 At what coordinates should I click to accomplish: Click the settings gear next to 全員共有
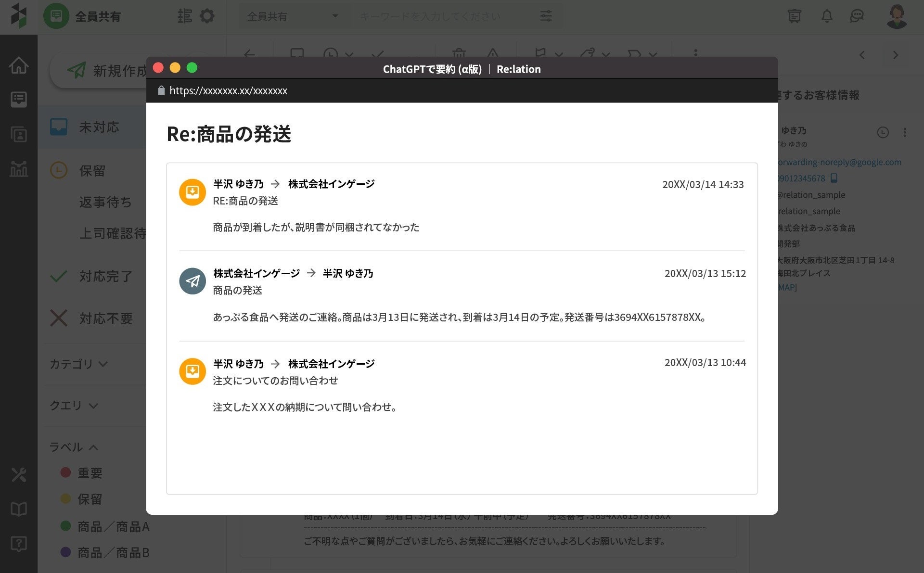pos(207,16)
